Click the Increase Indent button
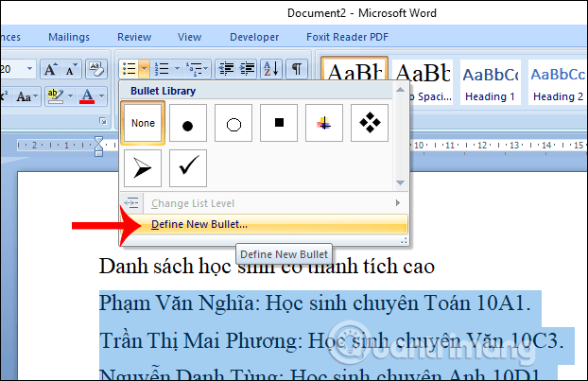Image resolution: width=588 pixels, height=381 pixels. pyautogui.click(x=247, y=69)
